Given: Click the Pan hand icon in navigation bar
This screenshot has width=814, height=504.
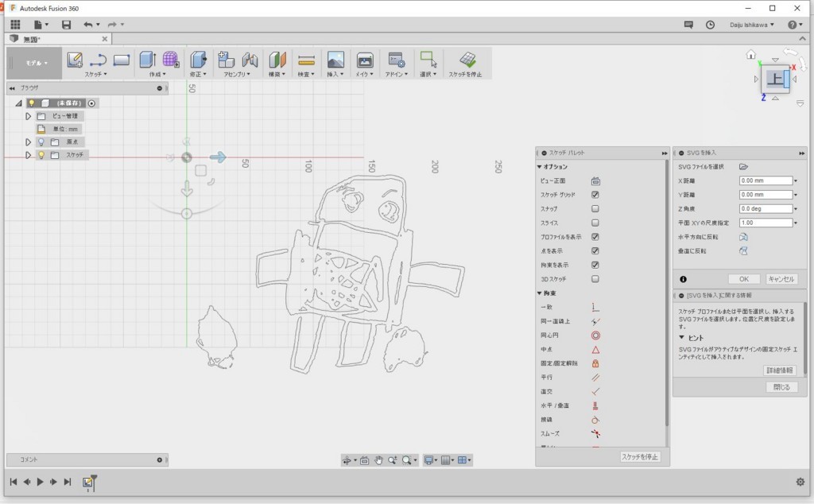Looking at the screenshot, I should coord(378,460).
